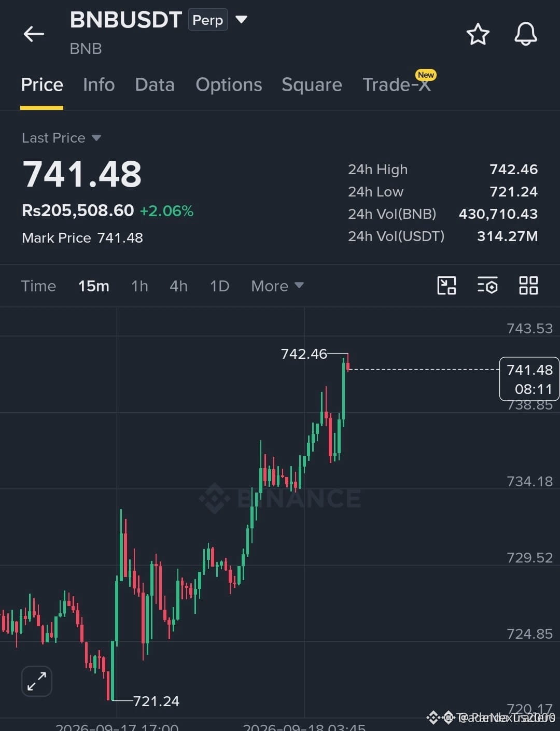Switch to the Time line chart
560x731 pixels.
pos(38,286)
